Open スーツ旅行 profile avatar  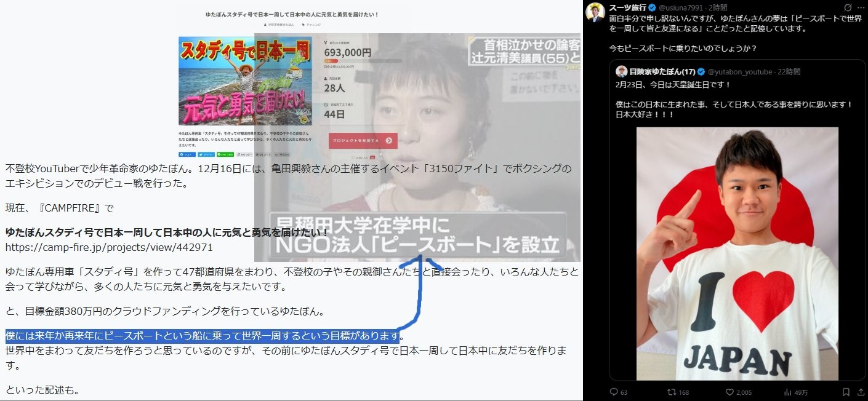(x=595, y=12)
